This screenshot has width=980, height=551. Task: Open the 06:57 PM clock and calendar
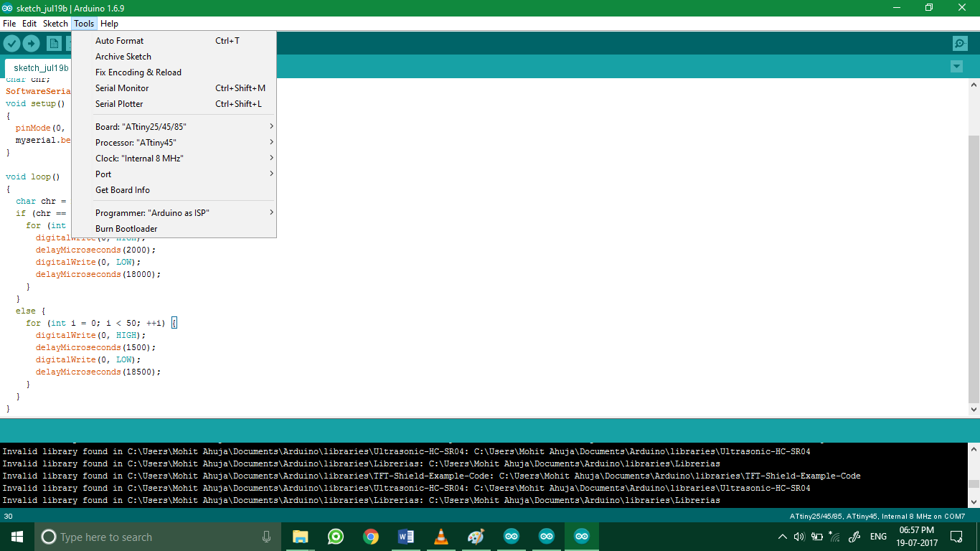tap(918, 537)
